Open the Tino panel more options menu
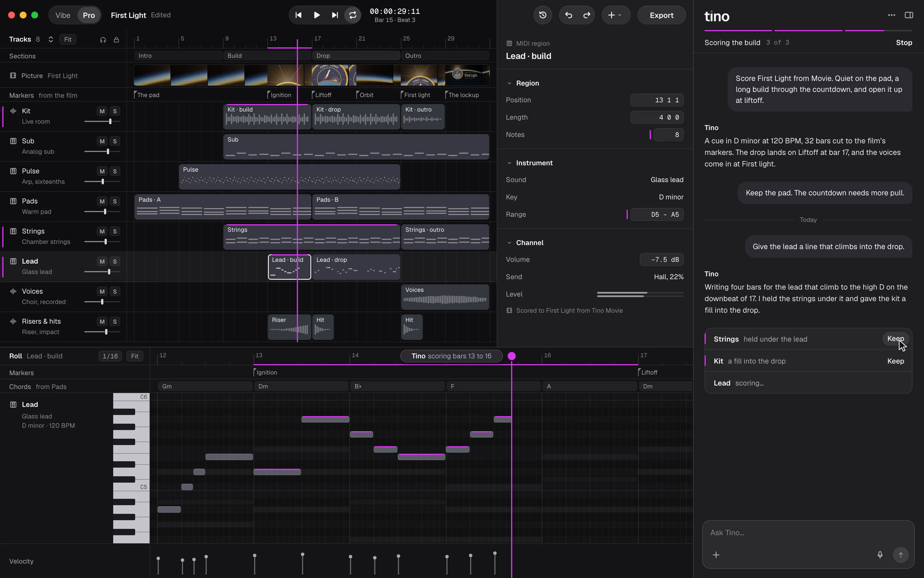The height and width of the screenshot is (578, 924). [x=892, y=15]
